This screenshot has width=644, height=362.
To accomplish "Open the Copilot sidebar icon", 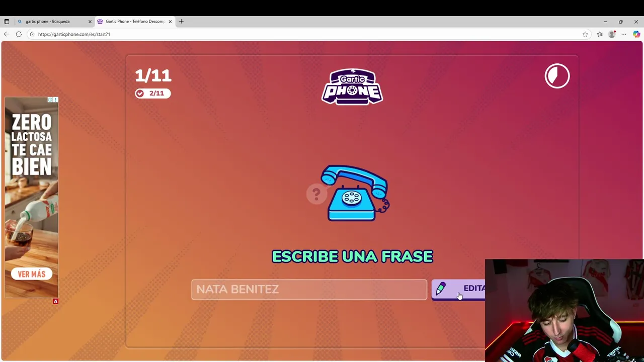I will pyautogui.click(x=636, y=34).
